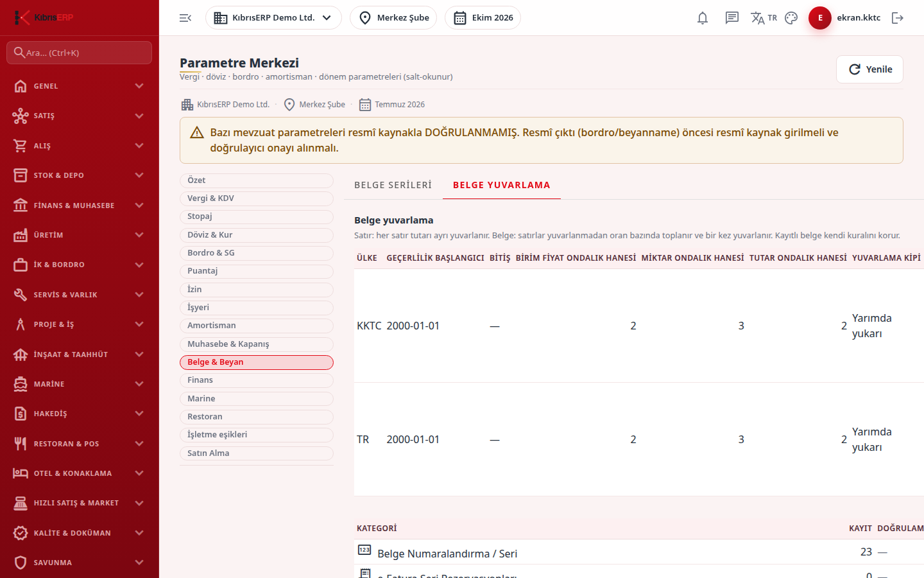Viewport: 924px width, 578px height.
Task: Open Restoran & POS cutlery icon
Action: 21,444
